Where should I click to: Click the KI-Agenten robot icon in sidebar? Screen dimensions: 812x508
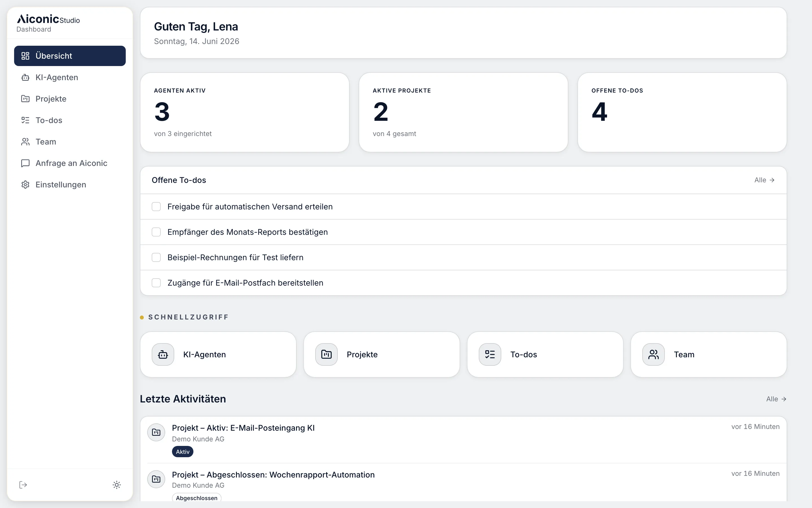pos(25,77)
